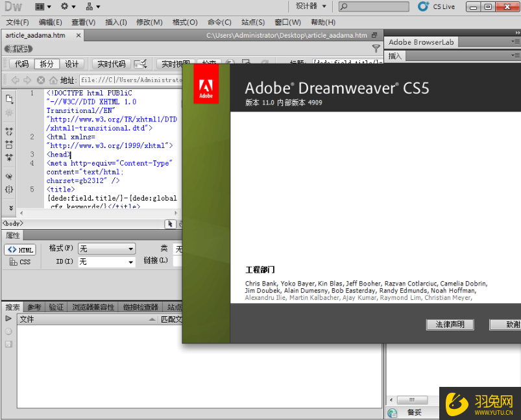Switch to the 验证 results tab
This screenshot has height=420, width=521.
56,307
